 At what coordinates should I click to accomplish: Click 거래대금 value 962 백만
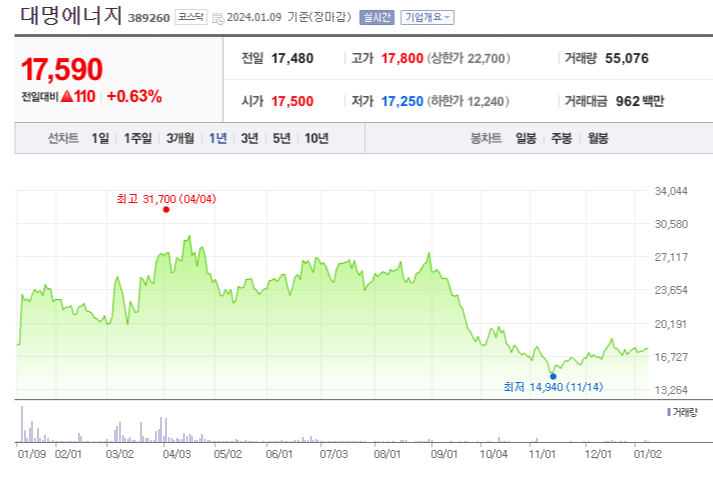pos(640,101)
